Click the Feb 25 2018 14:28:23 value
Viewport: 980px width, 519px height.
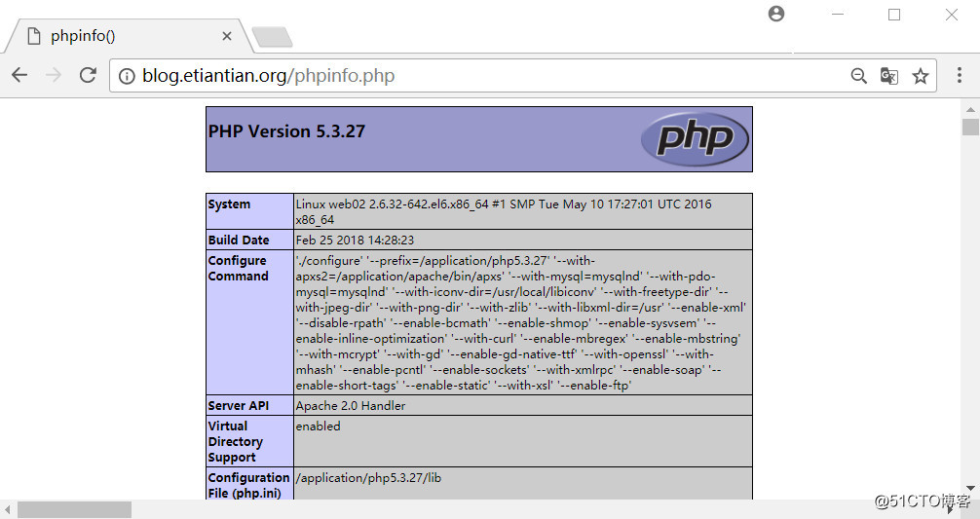point(355,240)
